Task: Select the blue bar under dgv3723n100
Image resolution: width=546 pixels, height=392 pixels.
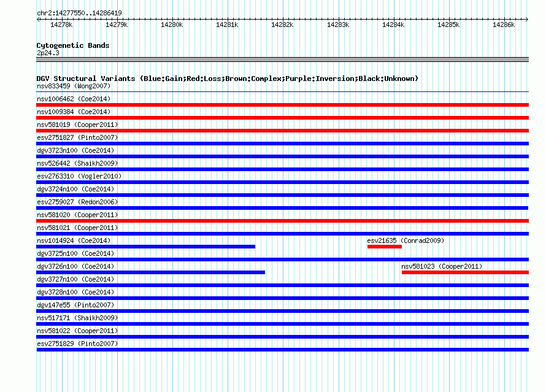Action: (x=282, y=156)
